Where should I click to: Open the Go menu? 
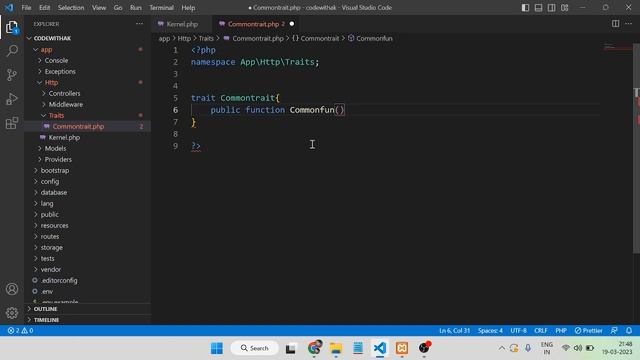click(x=118, y=8)
